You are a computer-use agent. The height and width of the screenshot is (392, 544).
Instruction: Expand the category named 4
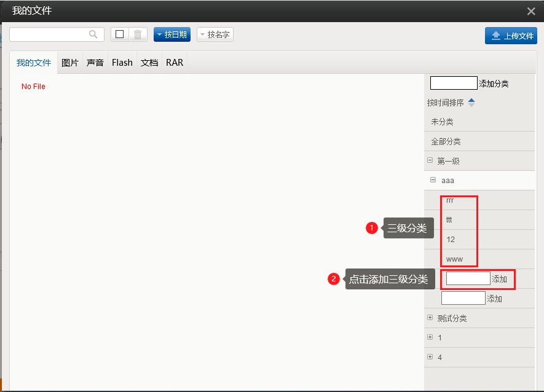pos(430,357)
